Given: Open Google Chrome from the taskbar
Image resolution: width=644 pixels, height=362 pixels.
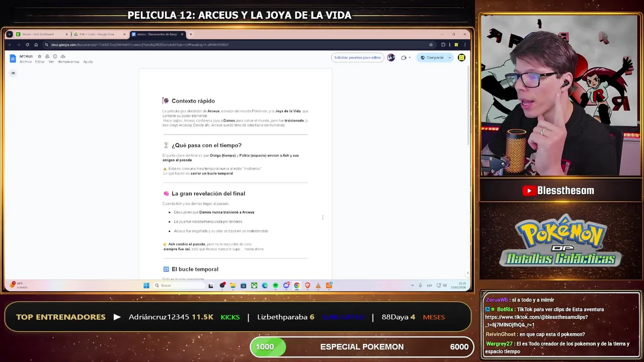Looking at the screenshot, I should 297,286.
